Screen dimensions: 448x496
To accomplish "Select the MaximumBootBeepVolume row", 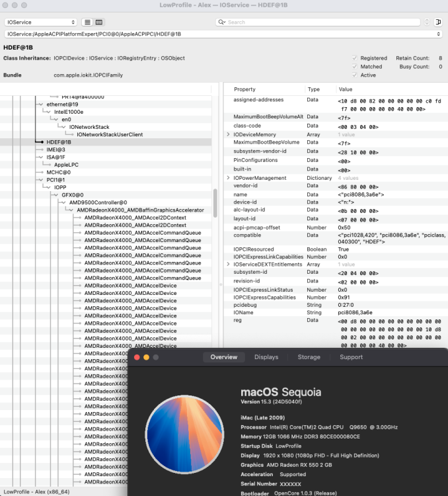I will [336, 143].
